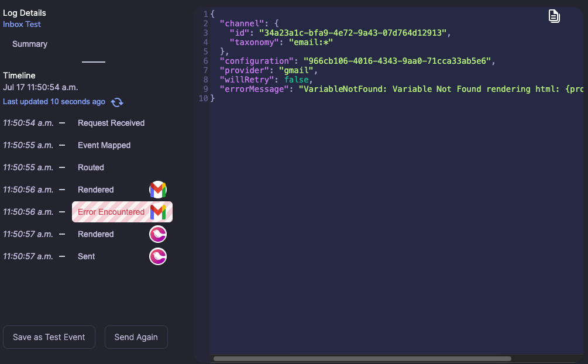Click the Gmail icon on the first Rendered event
The height and width of the screenshot is (364, 588).
pos(157,189)
